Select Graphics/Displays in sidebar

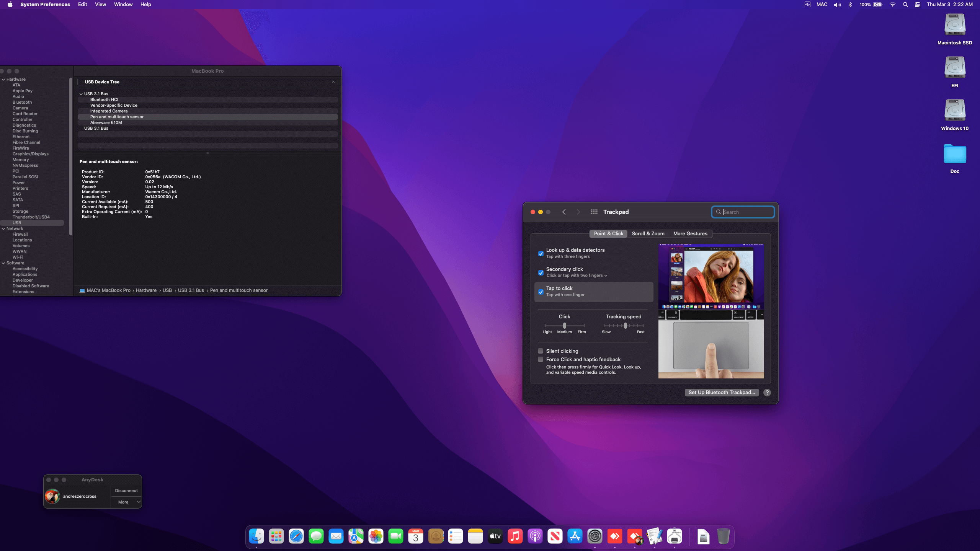click(x=31, y=154)
